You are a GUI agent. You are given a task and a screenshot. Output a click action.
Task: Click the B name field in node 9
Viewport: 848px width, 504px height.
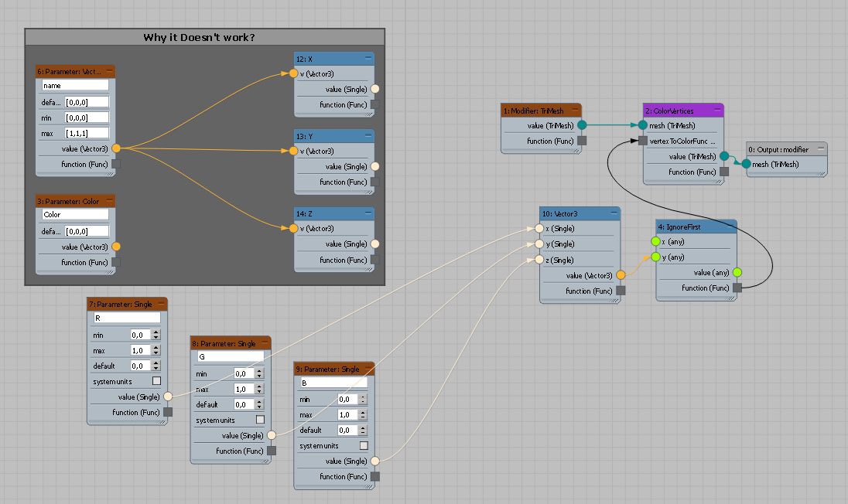(334, 383)
